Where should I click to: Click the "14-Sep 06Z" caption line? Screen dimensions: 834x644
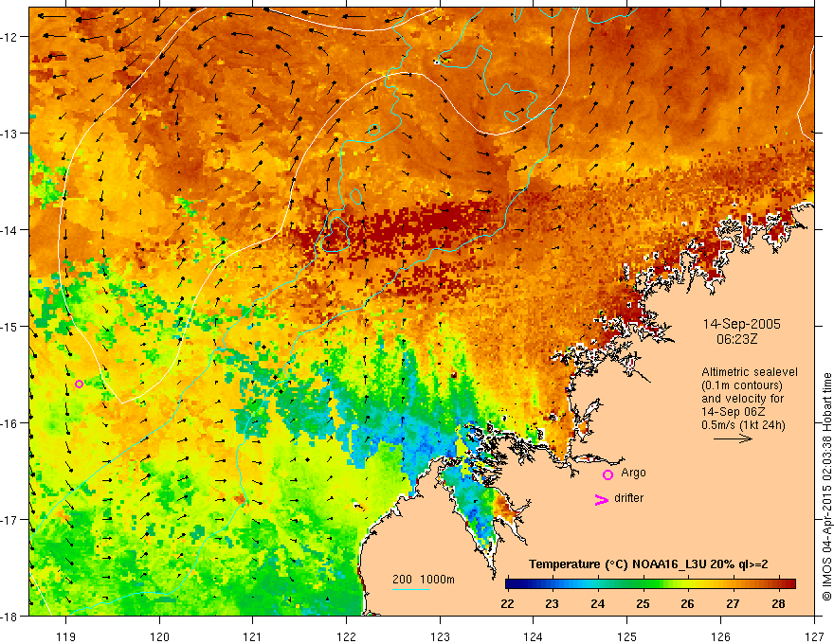(x=731, y=412)
